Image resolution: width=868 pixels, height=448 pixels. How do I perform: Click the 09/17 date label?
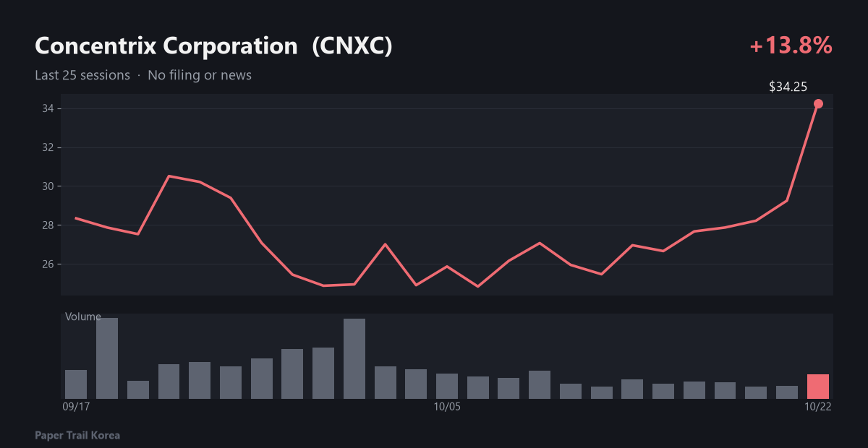click(x=76, y=407)
